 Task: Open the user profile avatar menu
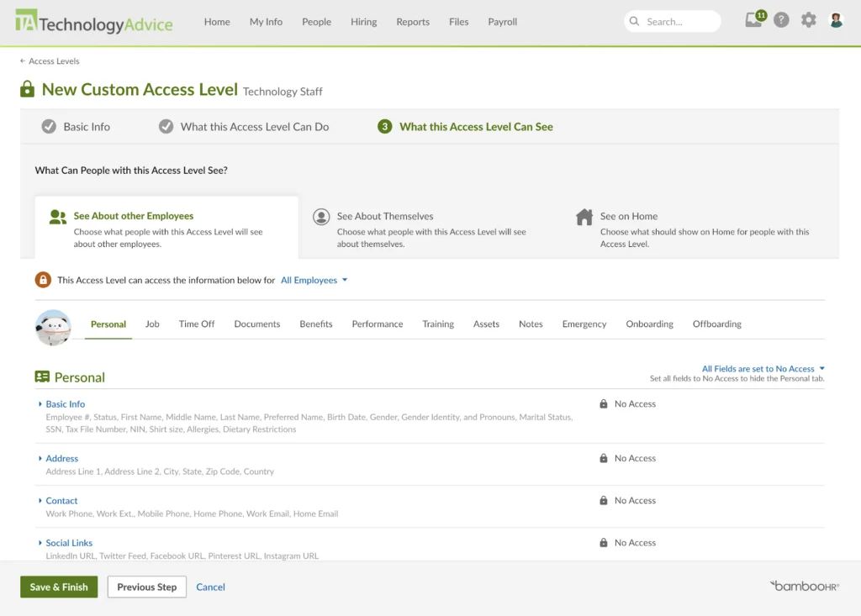(836, 20)
